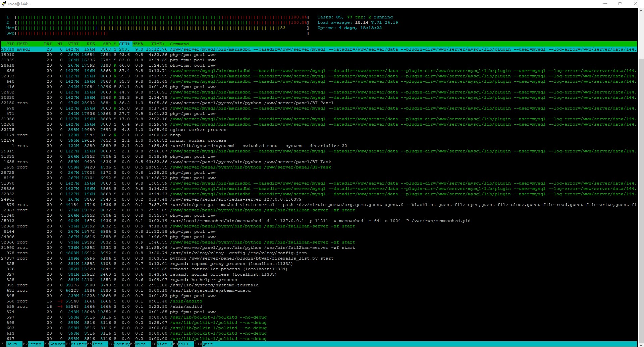Restore down the PuTTY window
644x347 pixels.
[620, 4]
